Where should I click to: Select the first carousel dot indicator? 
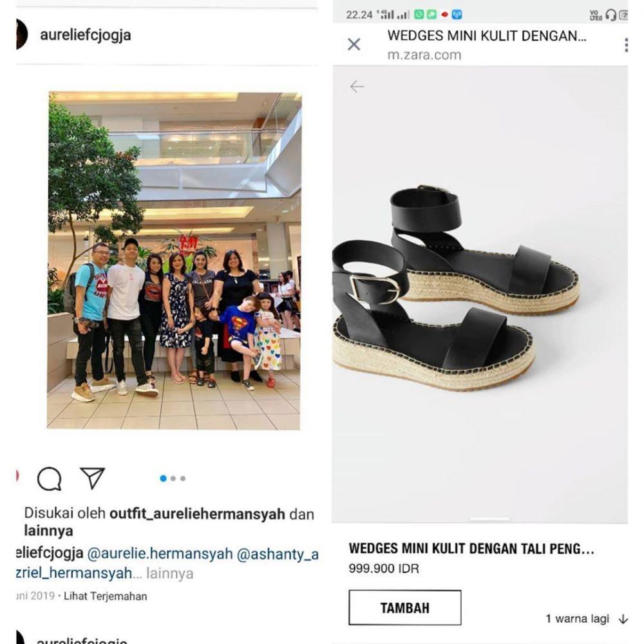pyautogui.click(x=163, y=478)
